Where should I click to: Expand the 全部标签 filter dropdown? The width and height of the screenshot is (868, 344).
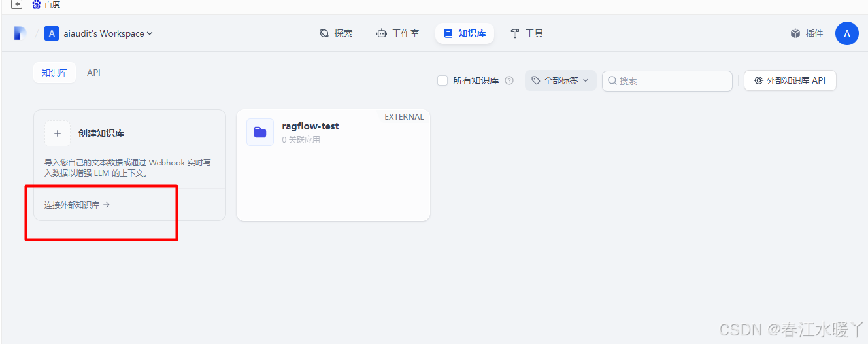coord(561,80)
